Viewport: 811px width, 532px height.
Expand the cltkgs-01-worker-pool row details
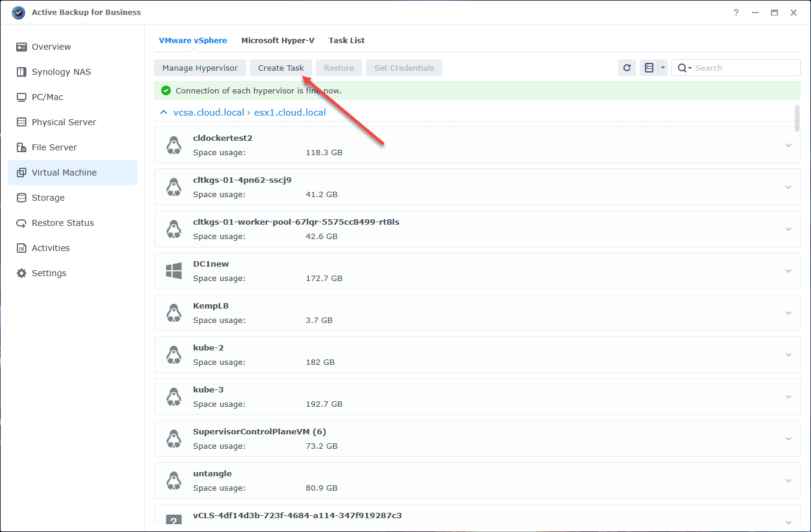788,229
